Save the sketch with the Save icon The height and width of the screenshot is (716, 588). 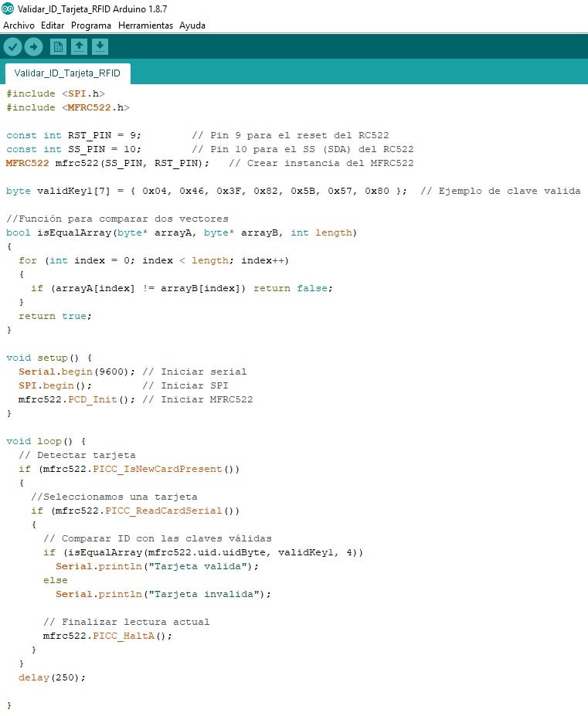[x=100, y=46]
